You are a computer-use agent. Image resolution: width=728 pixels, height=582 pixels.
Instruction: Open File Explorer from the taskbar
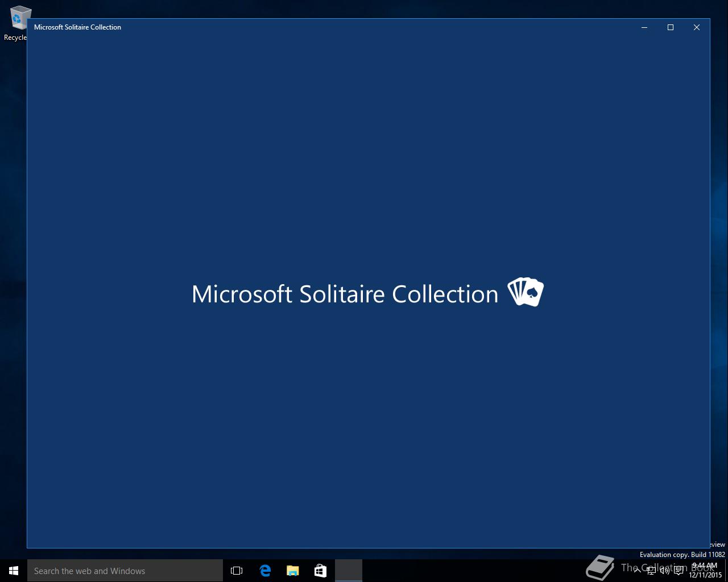tap(292, 571)
